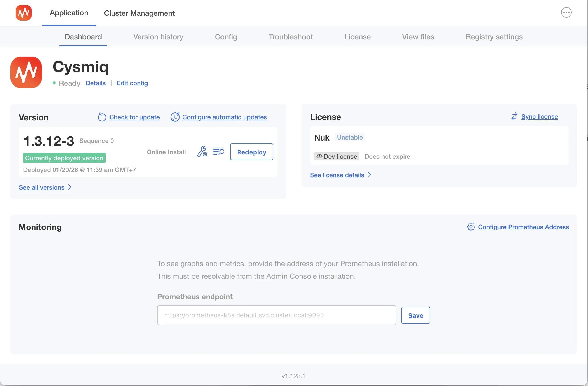Click the Nuk license name
Image resolution: width=588 pixels, height=386 pixels.
[x=322, y=137]
